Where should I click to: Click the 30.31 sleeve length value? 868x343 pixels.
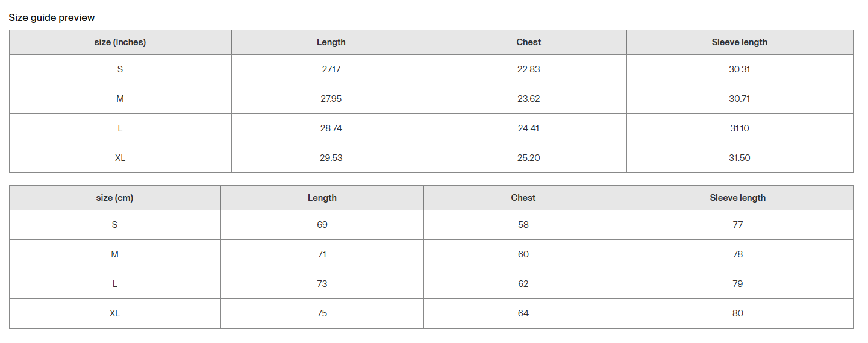point(740,69)
